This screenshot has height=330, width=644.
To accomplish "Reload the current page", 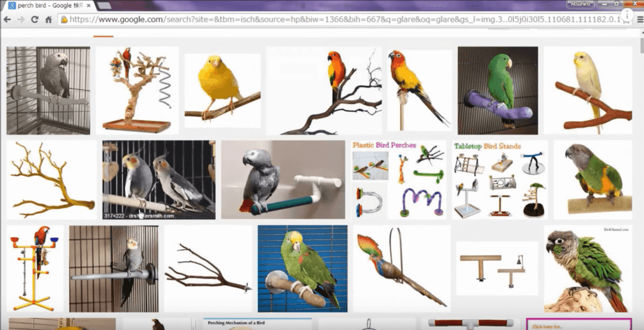I will [x=34, y=19].
